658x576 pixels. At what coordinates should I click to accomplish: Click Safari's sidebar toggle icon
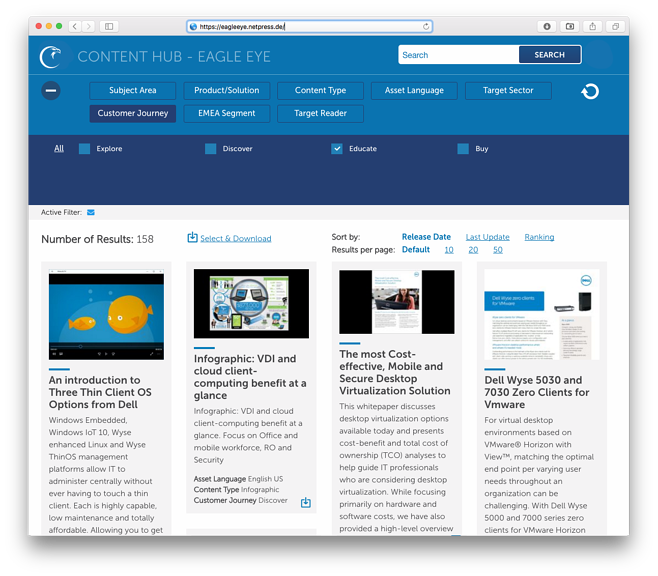[109, 26]
